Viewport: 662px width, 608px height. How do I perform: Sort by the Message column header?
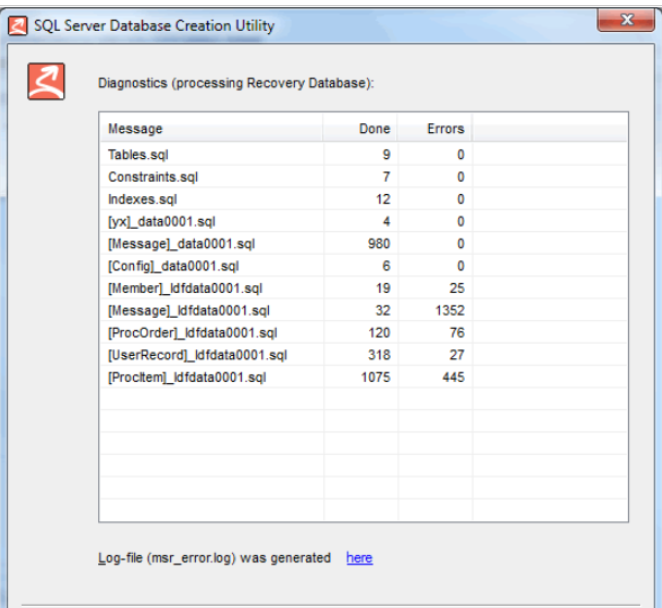[212, 128]
